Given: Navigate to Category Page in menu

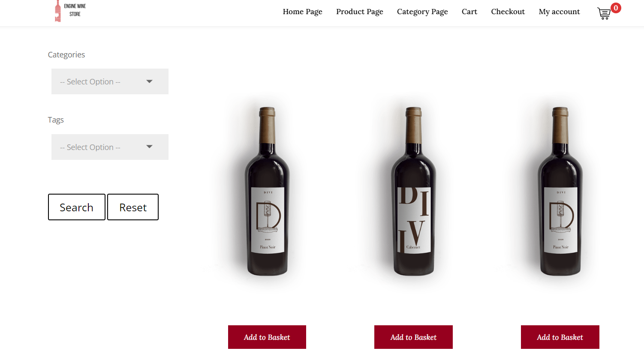Looking at the screenshot, I should pyautogui.click(x=422, y=12).
